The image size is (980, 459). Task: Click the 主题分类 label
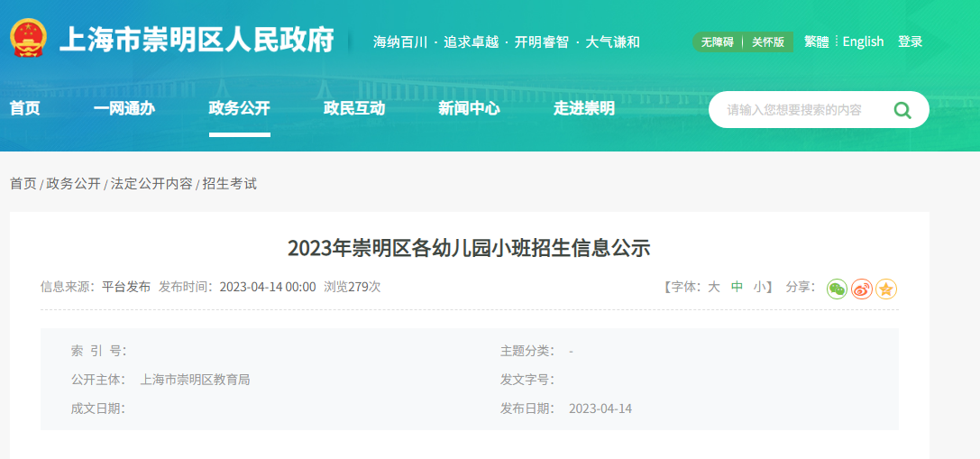527,351
